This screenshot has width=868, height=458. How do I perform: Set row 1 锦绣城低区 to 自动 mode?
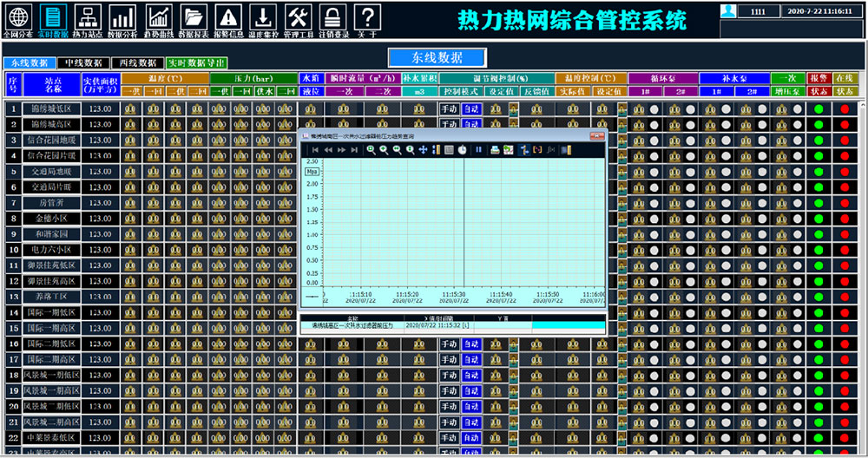click(471, 109)
